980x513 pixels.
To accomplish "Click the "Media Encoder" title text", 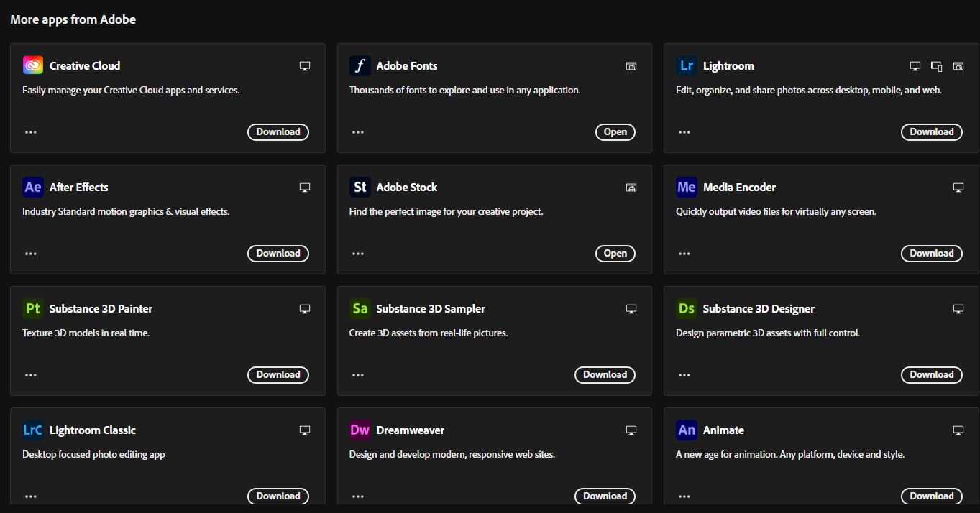I will click(739, 187).
